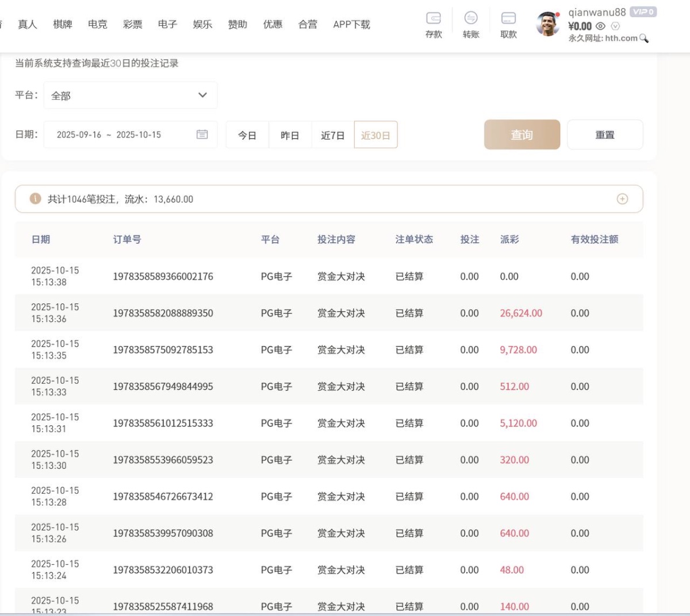
Task: Click the 合营 navigation item
Action: coord(307,24)
